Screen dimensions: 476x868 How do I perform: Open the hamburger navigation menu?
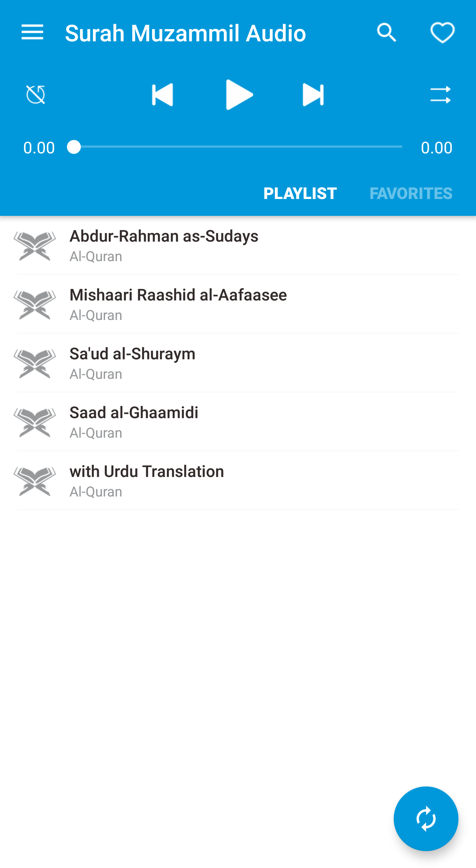coord(32,32)
